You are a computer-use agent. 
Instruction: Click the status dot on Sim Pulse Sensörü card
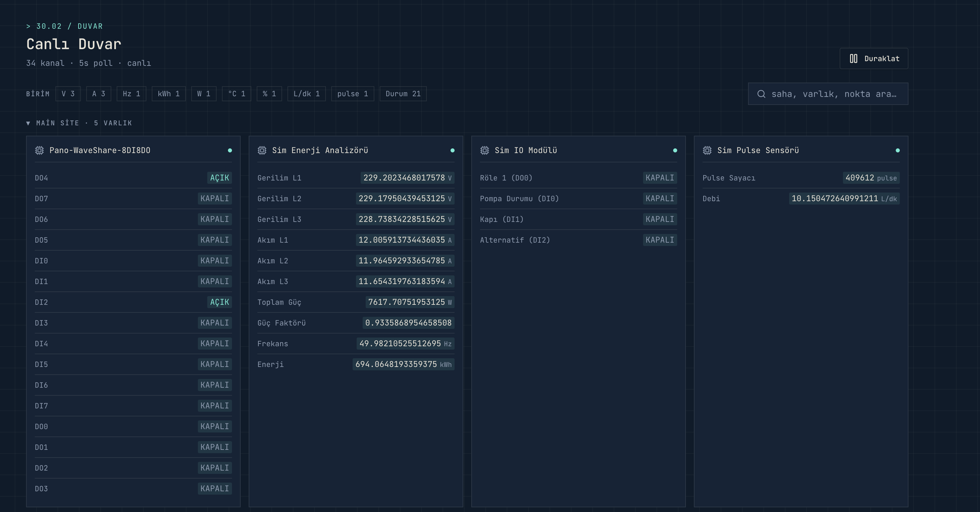point(897,150)
